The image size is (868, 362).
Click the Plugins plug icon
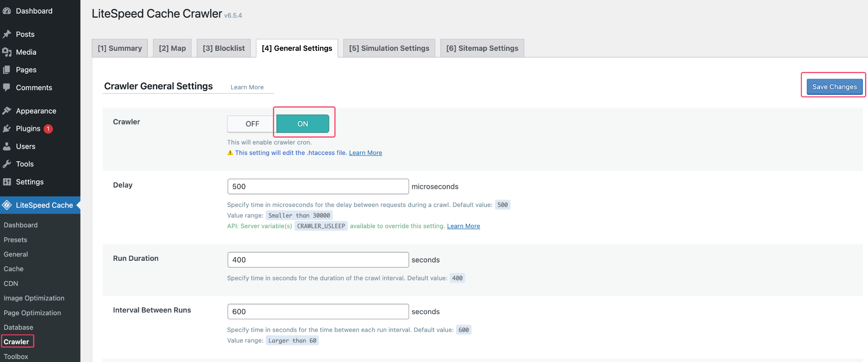pyautogui.click(x=7, y=129)
